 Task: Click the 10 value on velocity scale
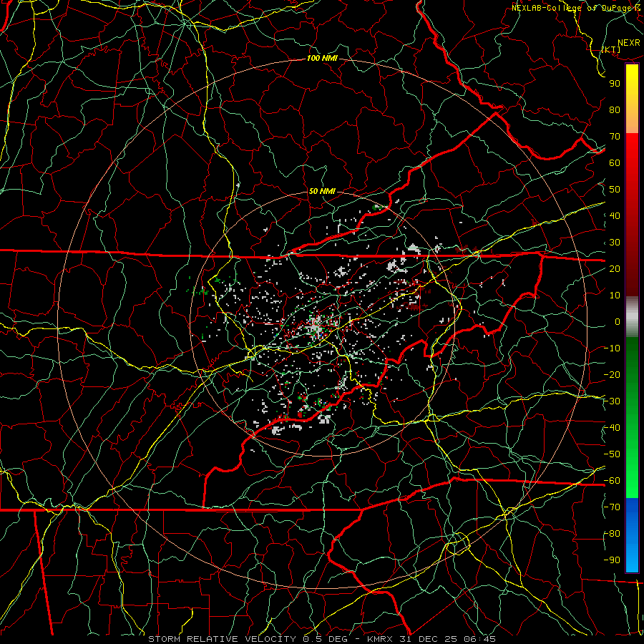point(615,296)
